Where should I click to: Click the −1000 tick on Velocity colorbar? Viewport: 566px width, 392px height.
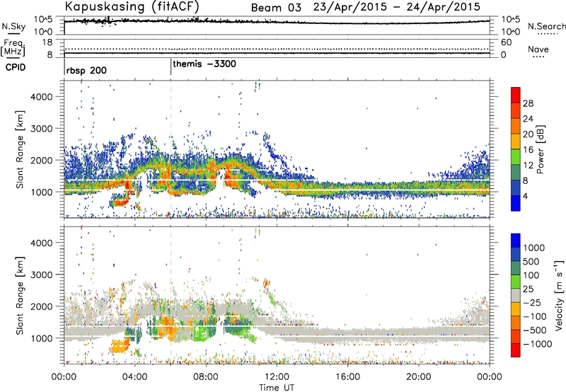pyautogui.click(x=538, y=344)
